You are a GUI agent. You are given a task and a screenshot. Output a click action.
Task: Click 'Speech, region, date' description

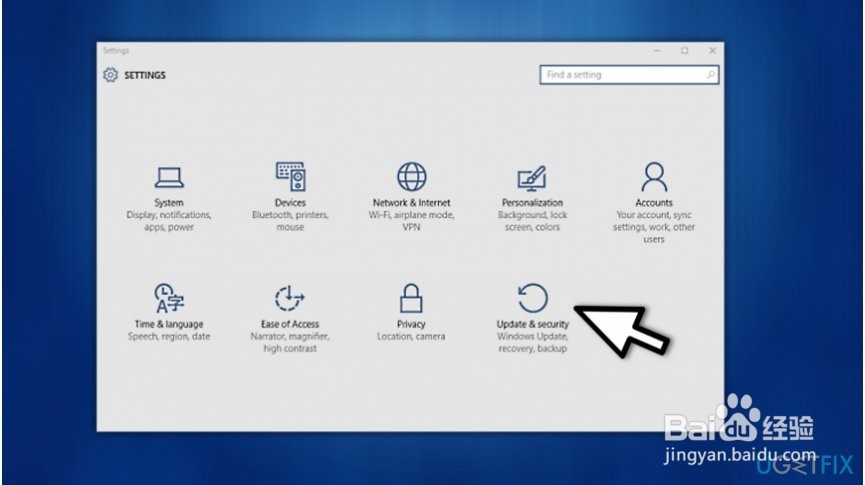click(169, 336)
